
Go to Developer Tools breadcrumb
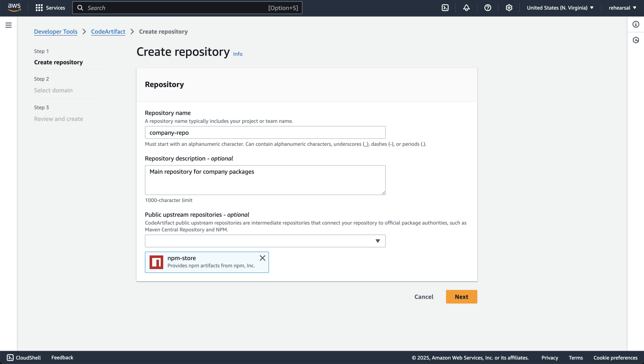[56, 32]
